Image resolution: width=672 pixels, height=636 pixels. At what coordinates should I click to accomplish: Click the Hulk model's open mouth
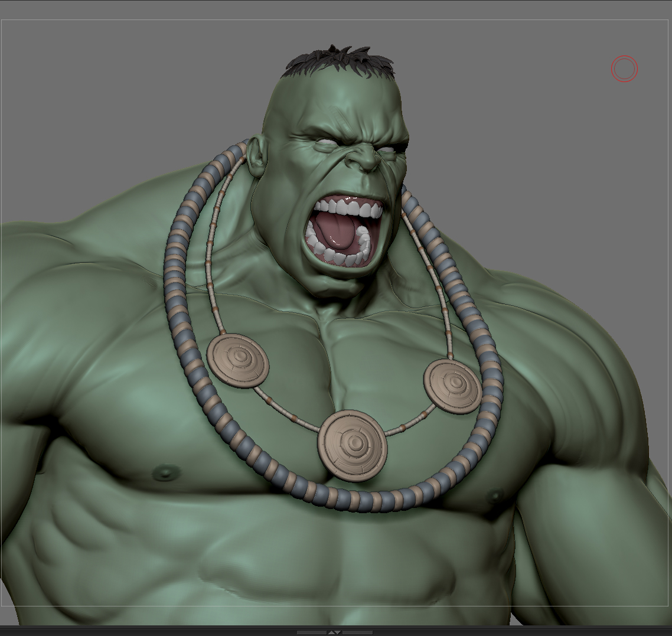click(344, 230)
